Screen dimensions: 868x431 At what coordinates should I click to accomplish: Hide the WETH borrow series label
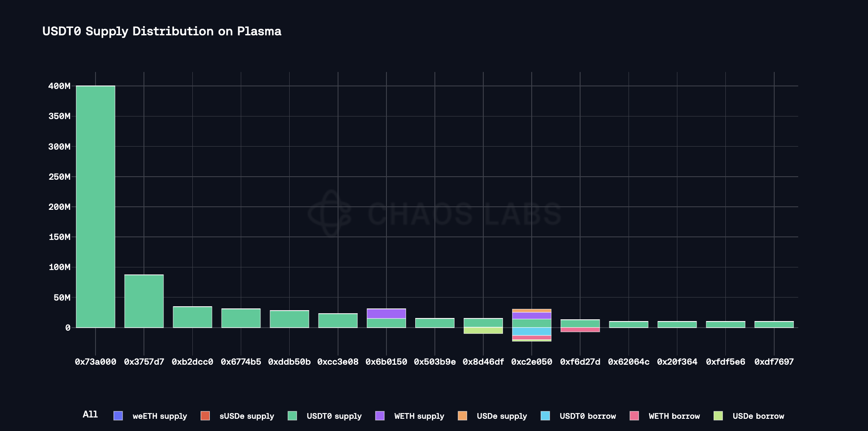click(x=674, y=416)
